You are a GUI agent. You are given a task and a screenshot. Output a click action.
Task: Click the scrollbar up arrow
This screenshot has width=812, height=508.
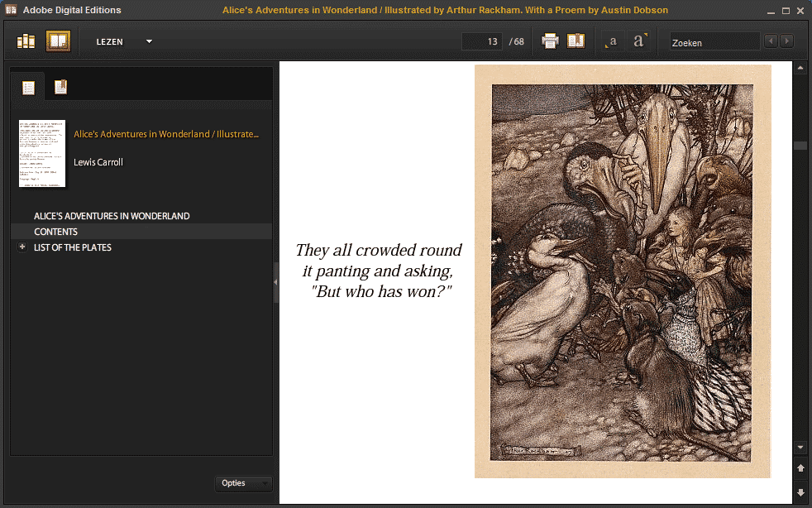tap(800, 68)
